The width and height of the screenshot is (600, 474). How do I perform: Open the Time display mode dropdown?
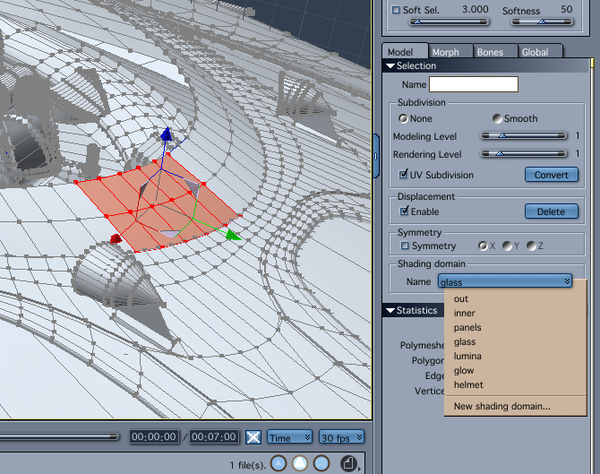[289, 438]
